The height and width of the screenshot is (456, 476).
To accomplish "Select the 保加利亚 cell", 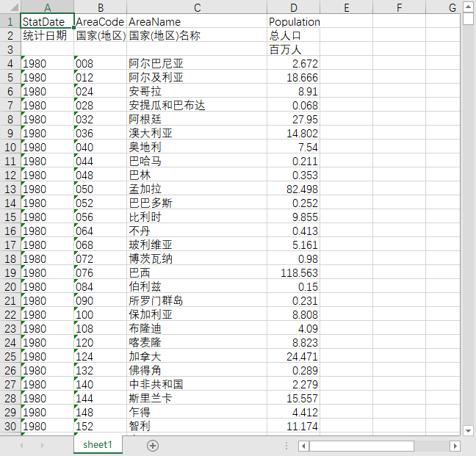I will (x=197, y=314).
